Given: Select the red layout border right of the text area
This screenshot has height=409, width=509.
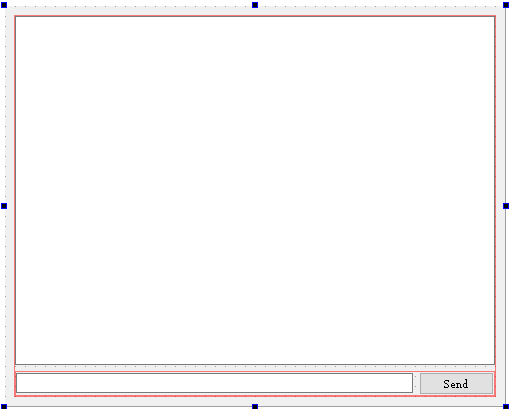Looking at the screenshot, I should 496,190.
